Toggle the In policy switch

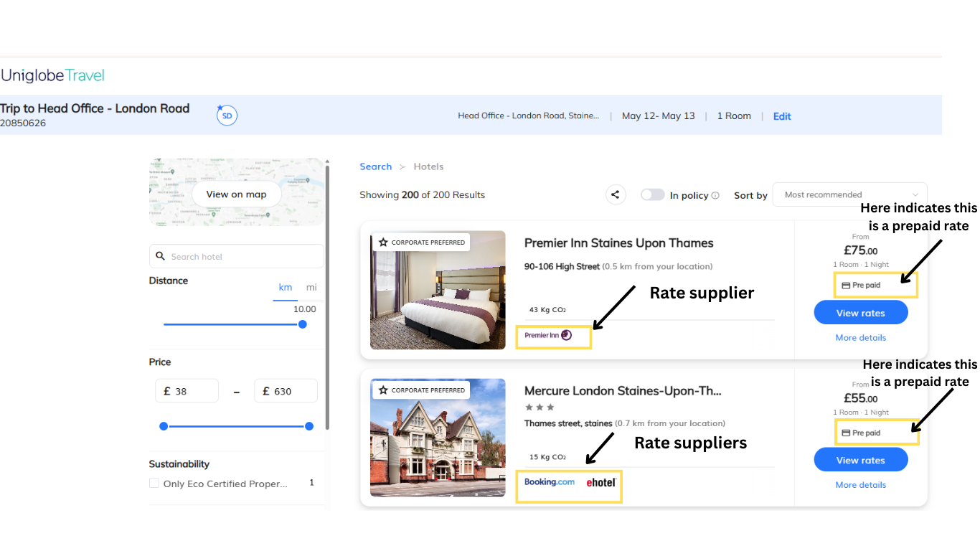(x=652, y=194)
